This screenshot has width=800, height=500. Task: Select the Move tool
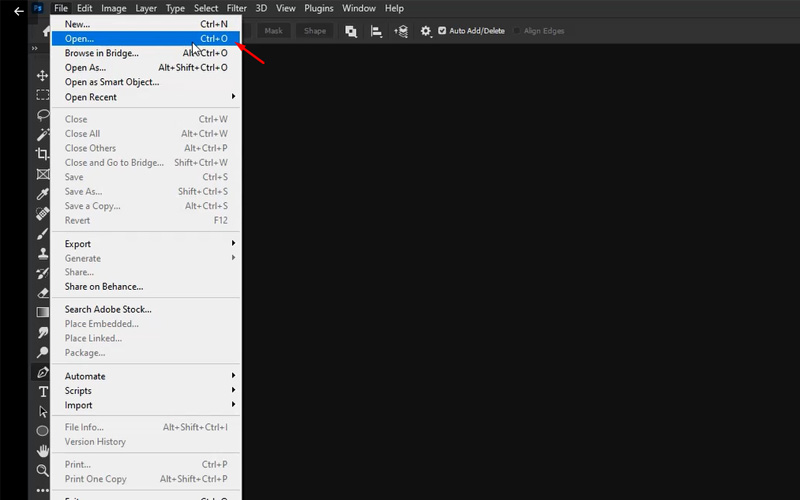42,76
